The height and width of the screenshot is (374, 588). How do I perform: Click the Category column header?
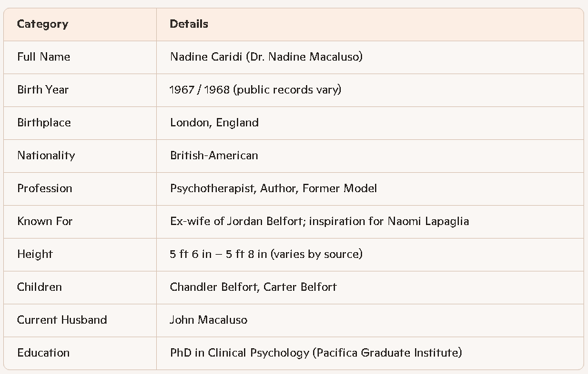(x=43, y=25)
